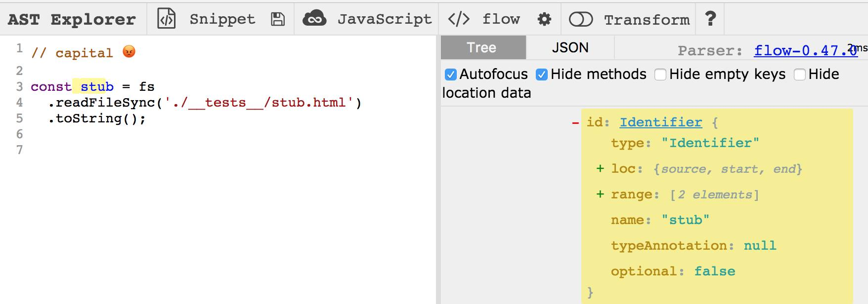Screen dimensions: 868x304
Task: Open the JavaScript language menu
Action: 385,19
